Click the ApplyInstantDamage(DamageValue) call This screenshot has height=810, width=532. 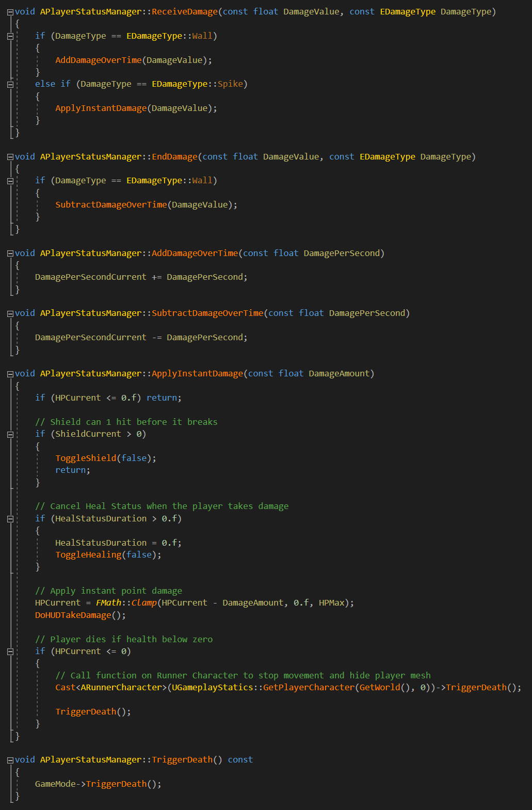[136, 108]
